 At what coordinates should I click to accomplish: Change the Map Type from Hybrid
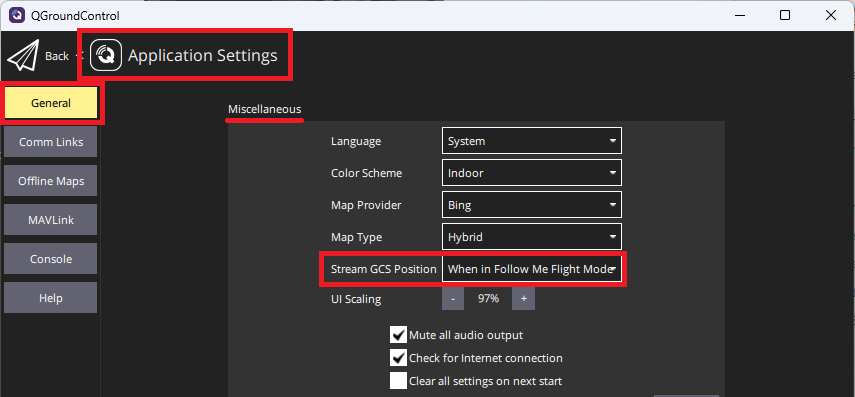click(x=532, y=238)
